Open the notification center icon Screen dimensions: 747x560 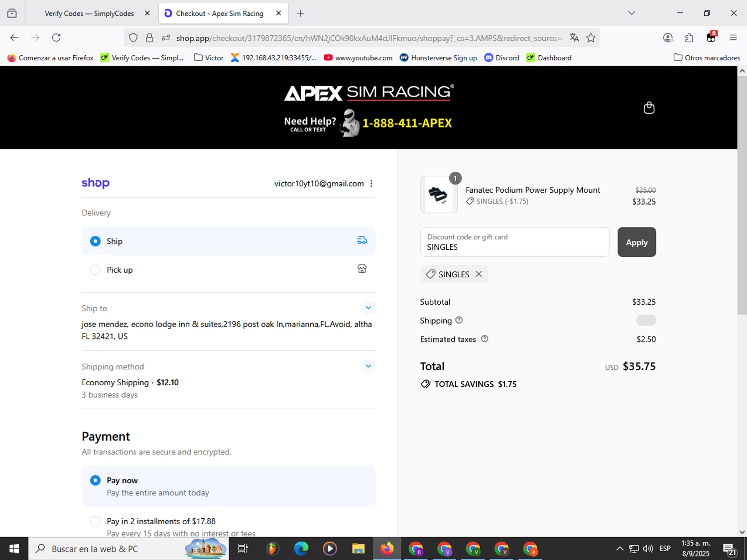tap(730, 550)
